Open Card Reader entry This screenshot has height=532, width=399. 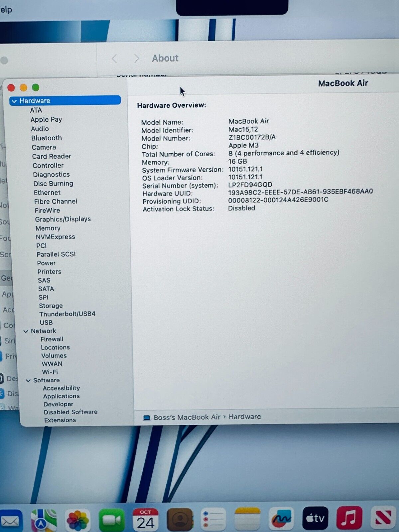pos(52,156)
